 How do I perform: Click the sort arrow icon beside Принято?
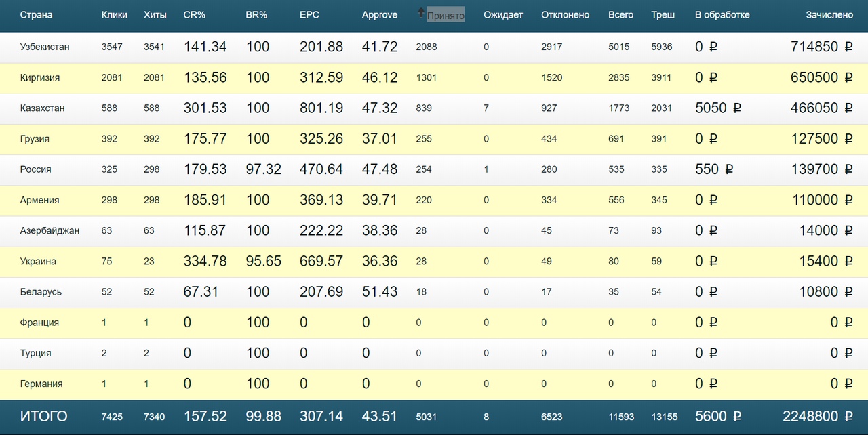point(421,12)
